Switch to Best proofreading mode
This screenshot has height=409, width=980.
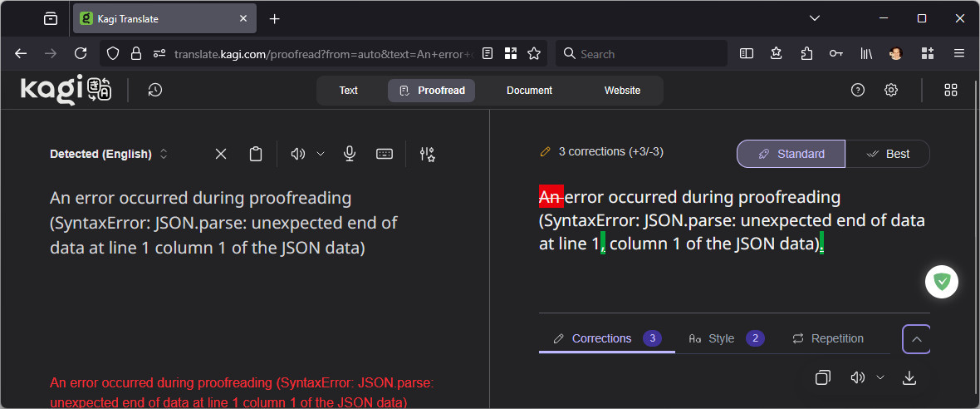pos(887,154)
